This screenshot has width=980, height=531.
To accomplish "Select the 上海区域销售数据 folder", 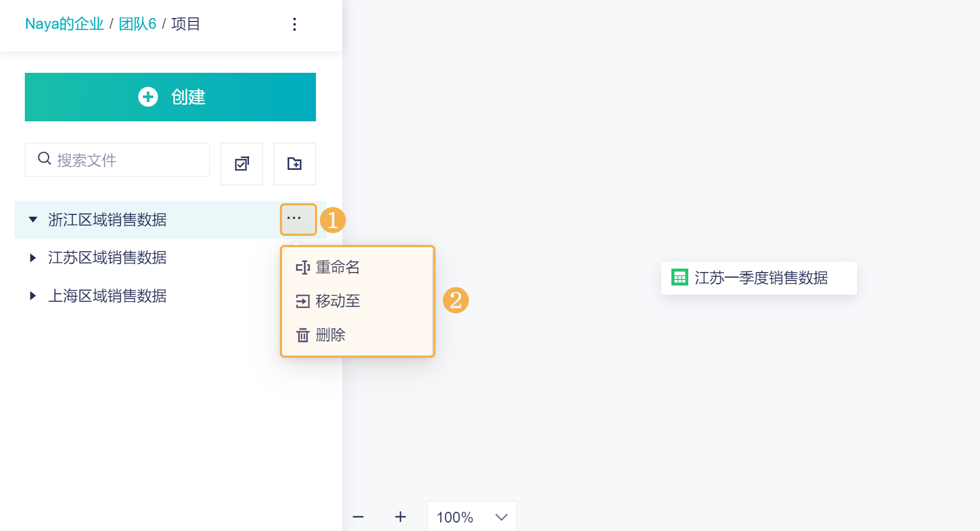I will tap(107, 296).
